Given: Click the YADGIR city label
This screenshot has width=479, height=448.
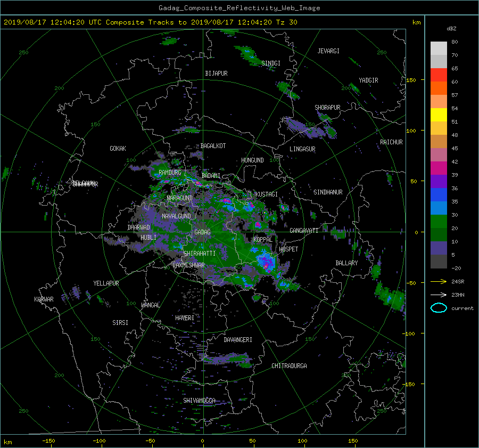Looking at the screenshot, I should pos(368,80).
